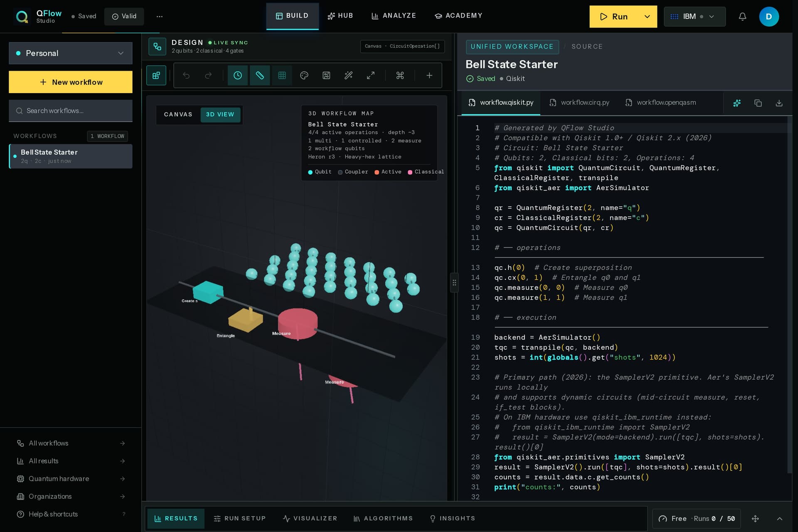Click the save snapshot toolbar icon
The image size is (798, 532).
pos(327,75)
